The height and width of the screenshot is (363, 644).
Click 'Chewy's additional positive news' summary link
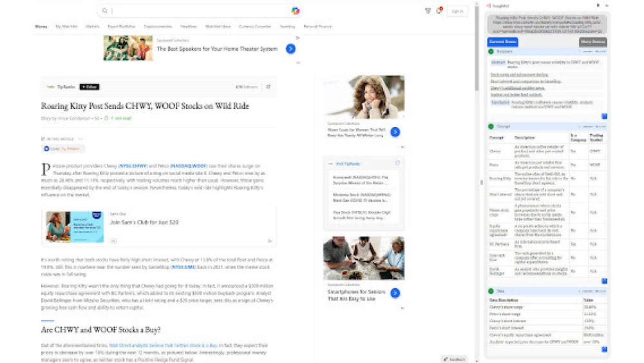click(518, 88)
